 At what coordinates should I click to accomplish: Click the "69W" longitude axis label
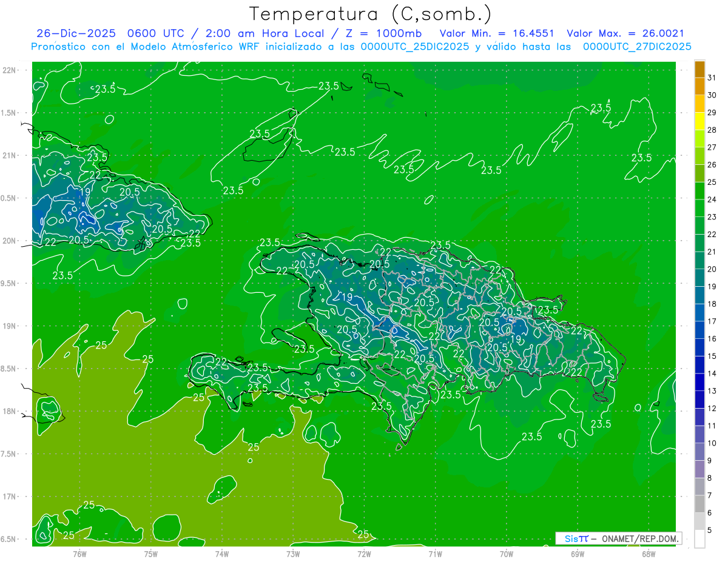click(x=578, y=554)
